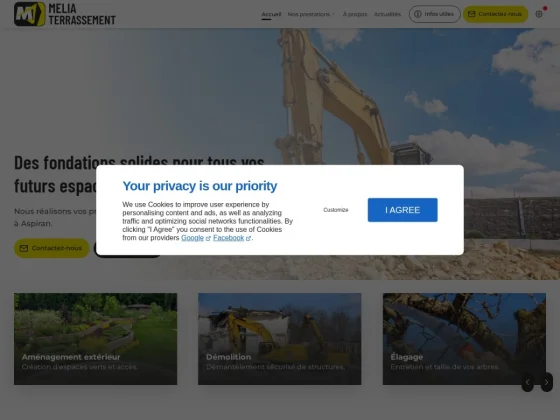Image resolution: width=560 pixels, height=420 pixels.
Task: Click the info icon in Infos utiles
Action: click(x=418, y=14)
